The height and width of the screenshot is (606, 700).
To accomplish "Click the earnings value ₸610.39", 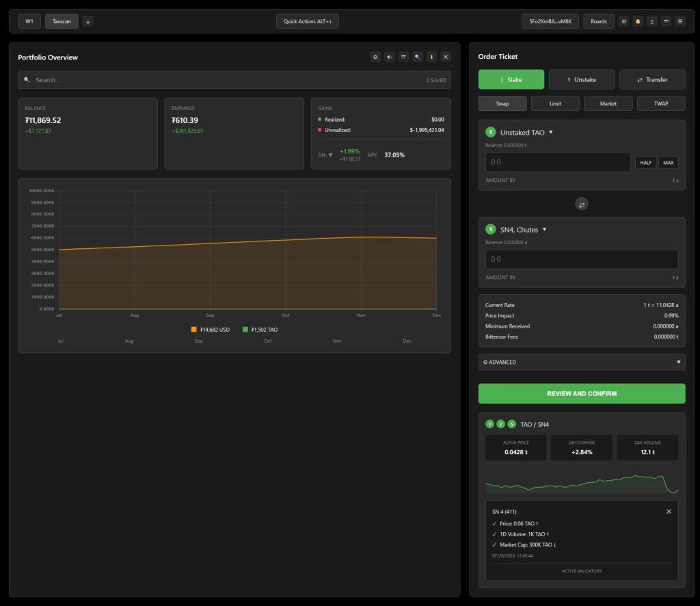I will [185, 120].
